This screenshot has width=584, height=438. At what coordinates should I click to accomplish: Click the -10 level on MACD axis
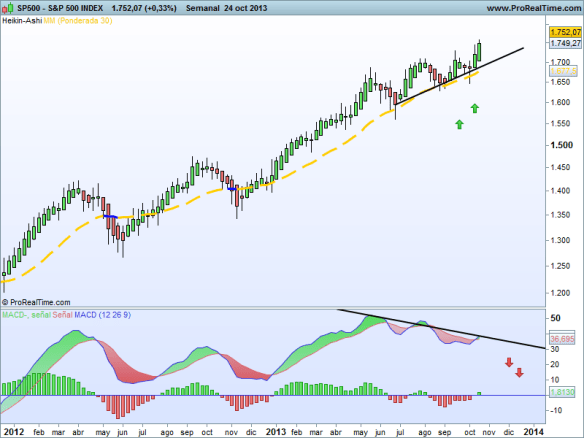556,410
